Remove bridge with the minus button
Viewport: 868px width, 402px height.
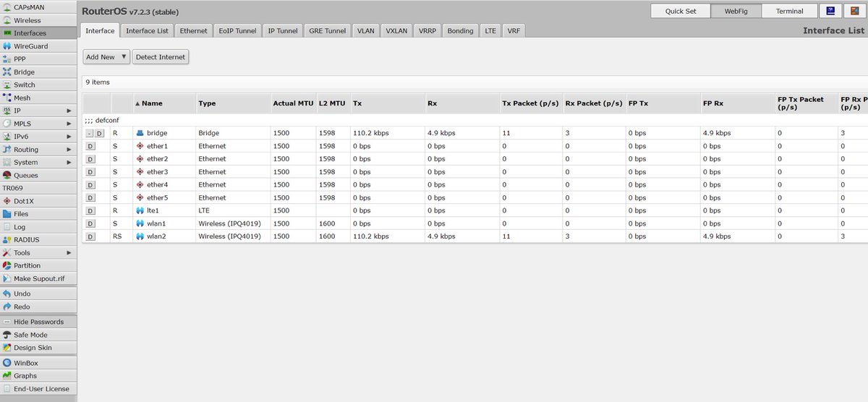click(89, 133)
